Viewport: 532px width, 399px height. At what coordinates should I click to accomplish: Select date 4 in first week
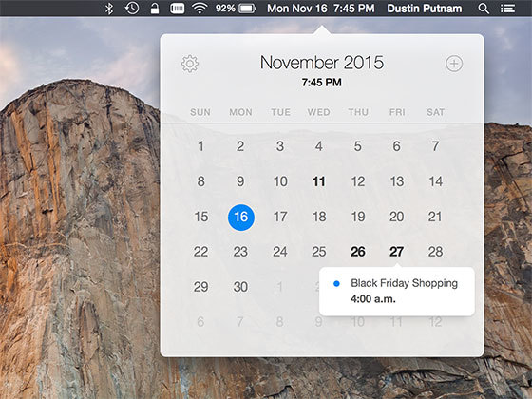[319, 146]
